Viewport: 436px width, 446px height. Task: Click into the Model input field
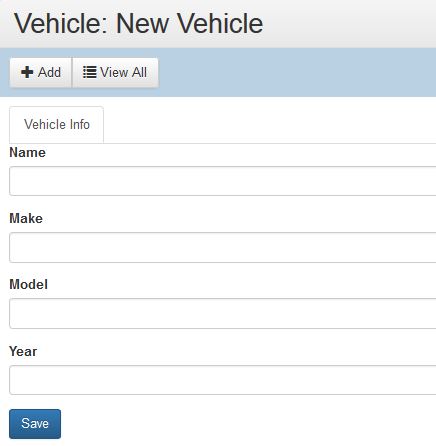pyautogui.click(x=223, y=313)
